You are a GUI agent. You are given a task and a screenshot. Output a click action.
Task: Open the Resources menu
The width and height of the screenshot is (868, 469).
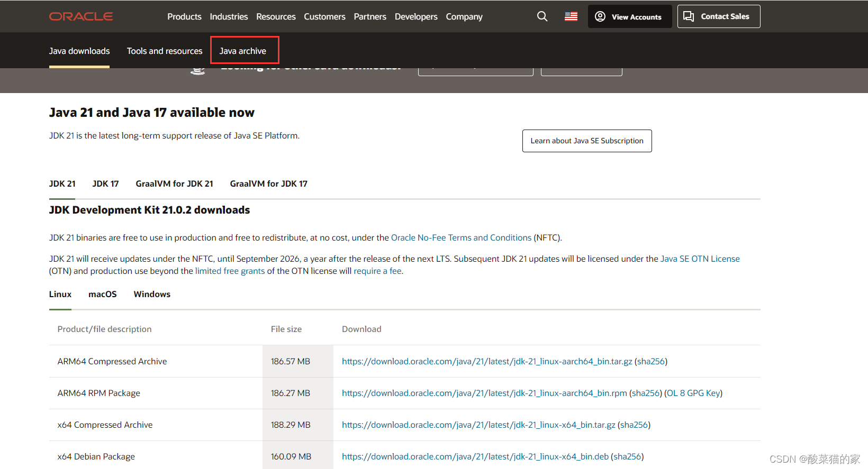pyautogui.click(x=276, y=16)
